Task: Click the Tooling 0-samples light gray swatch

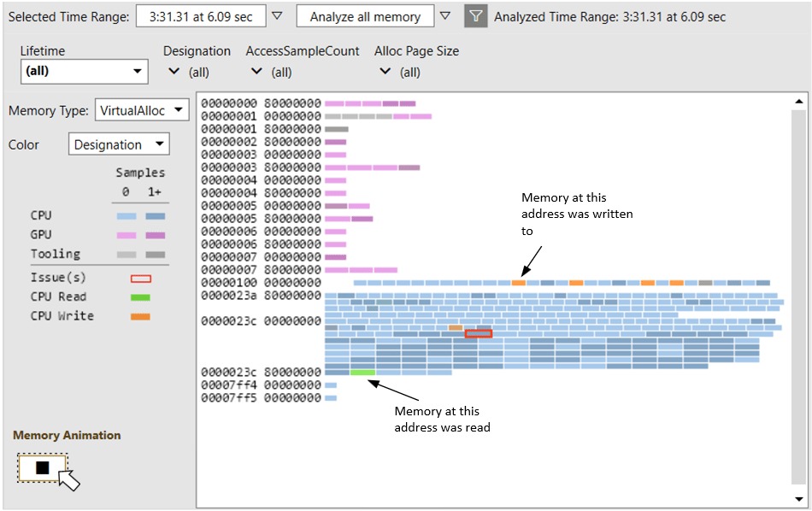Action: [127, 254]
